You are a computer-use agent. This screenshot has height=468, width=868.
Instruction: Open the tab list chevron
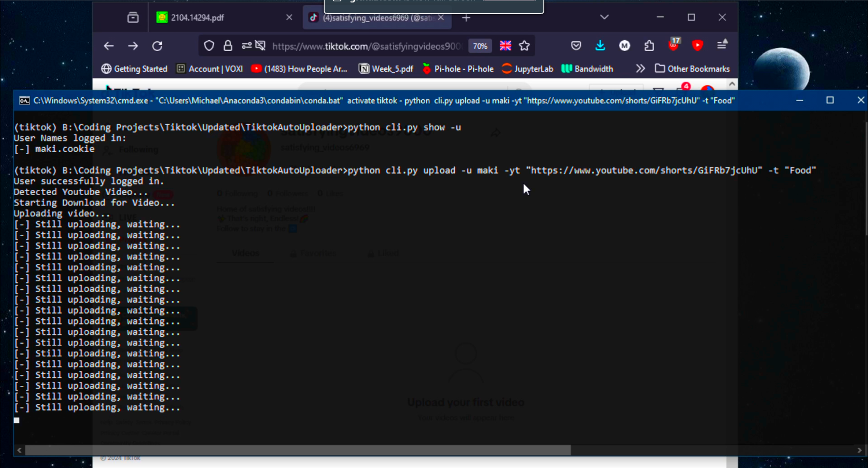pos(604,17)
